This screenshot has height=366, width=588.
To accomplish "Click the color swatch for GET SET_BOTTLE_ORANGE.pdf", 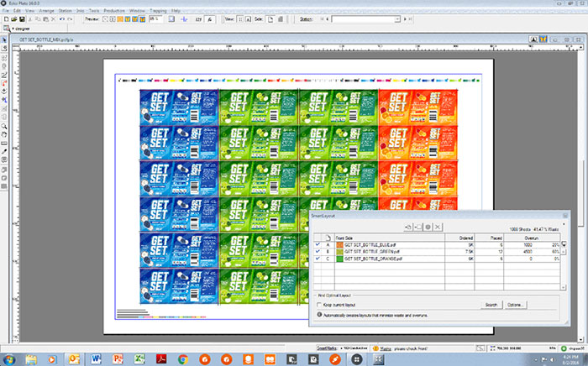I will [x=339, y=259].
